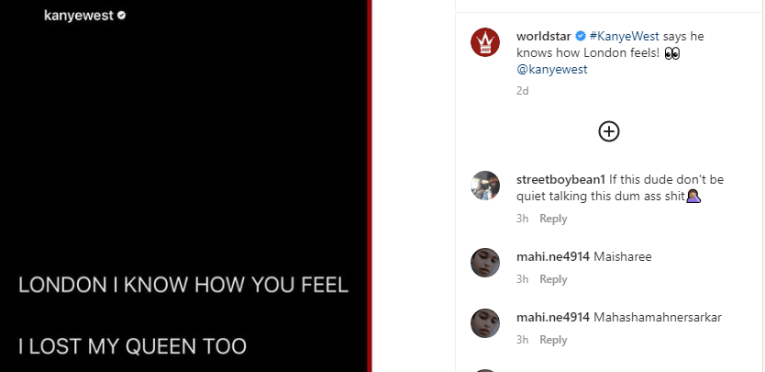Open mahi.ne4914 avatar on Mahashamahnersarkar comment
This screenshot has height=372, width=765.
(x=485, y=323)
